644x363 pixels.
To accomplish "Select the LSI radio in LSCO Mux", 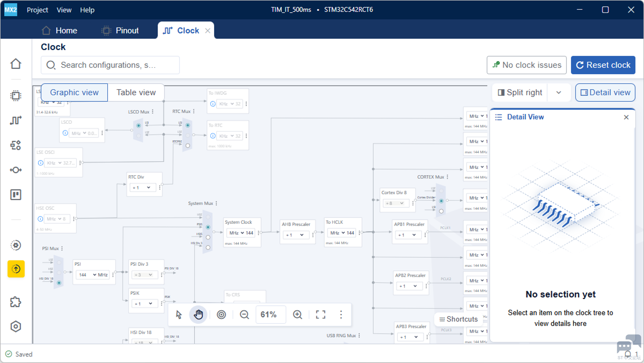I will click(x=138, y=126).
